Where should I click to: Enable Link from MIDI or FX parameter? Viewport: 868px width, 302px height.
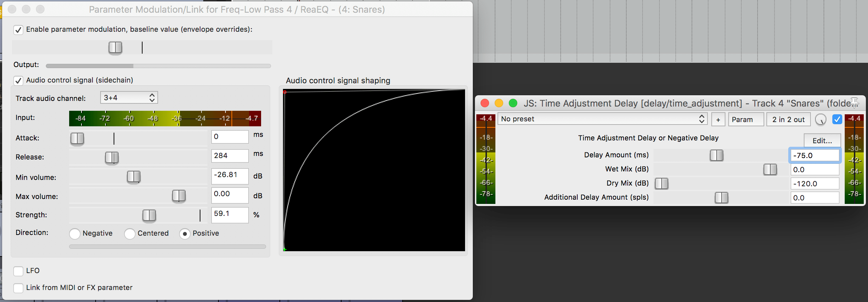pyautogui.click(x=18, y=288)
